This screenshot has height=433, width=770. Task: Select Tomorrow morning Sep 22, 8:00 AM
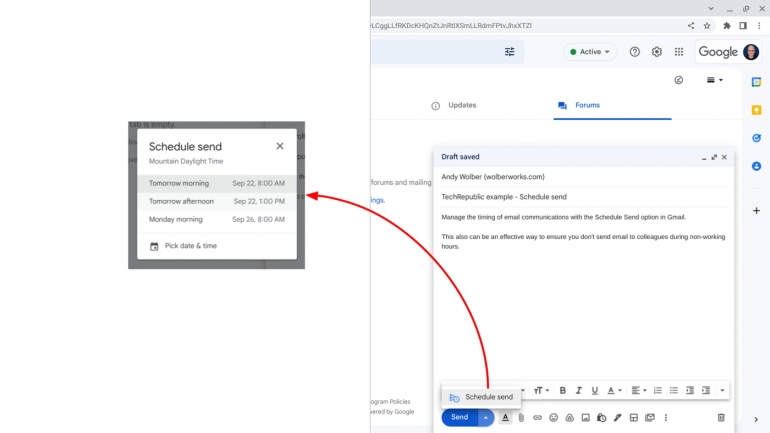pyautogui.click(x=217, y=183)
